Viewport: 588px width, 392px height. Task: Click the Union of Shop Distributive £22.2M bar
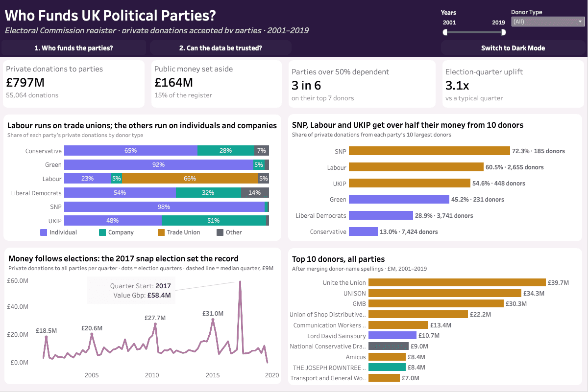click(x=418, y=314)
